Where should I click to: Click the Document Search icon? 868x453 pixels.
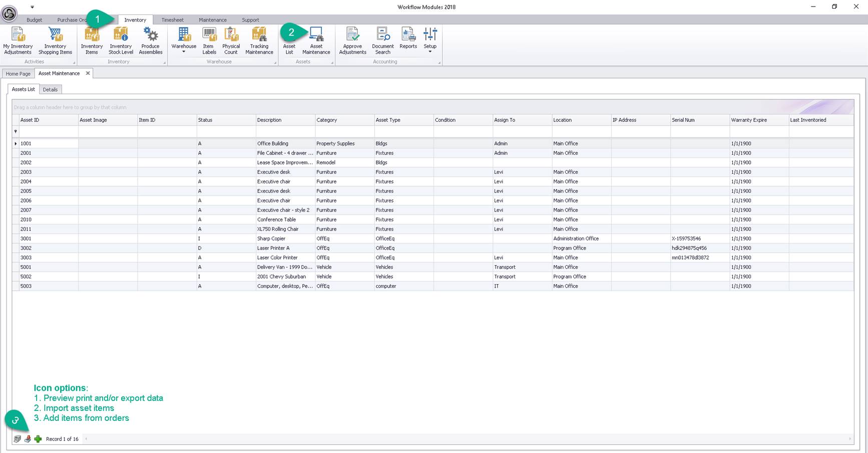tap(382, 41)
